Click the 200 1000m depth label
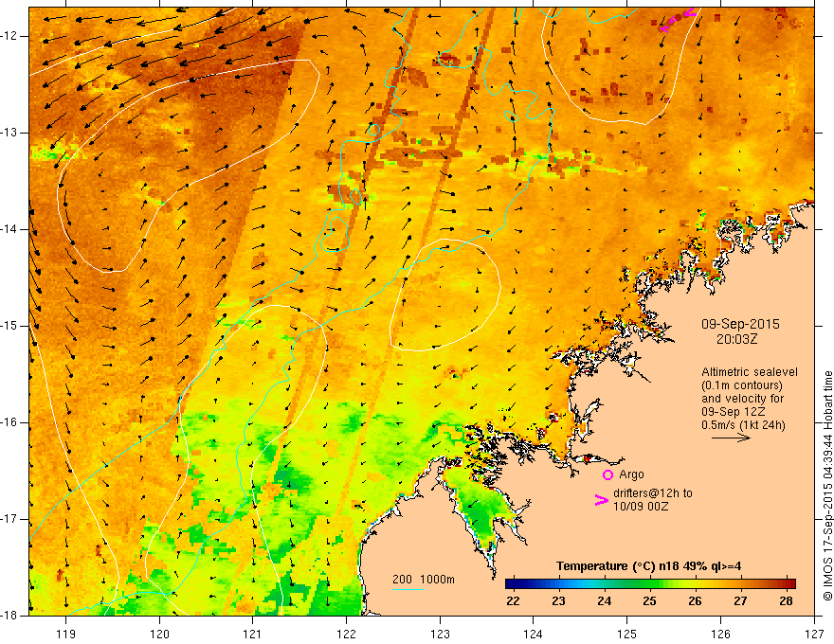The width and height of the screenshot is (834, 644). point(424,580)
